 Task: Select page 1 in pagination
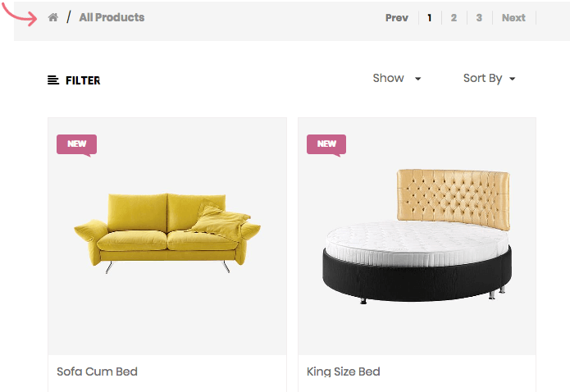coord(430,18)
